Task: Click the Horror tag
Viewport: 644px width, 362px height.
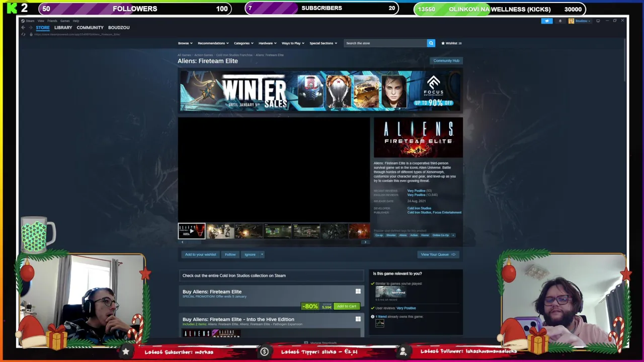Action: 425,235
